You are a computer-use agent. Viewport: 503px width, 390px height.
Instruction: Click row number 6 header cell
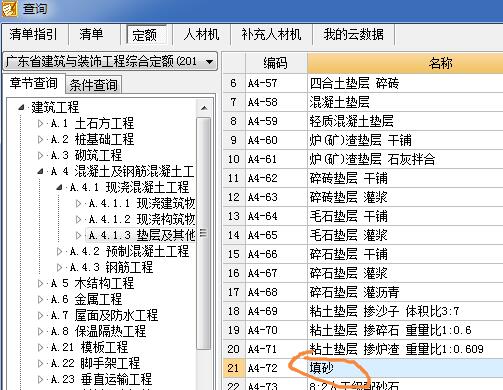234,83
